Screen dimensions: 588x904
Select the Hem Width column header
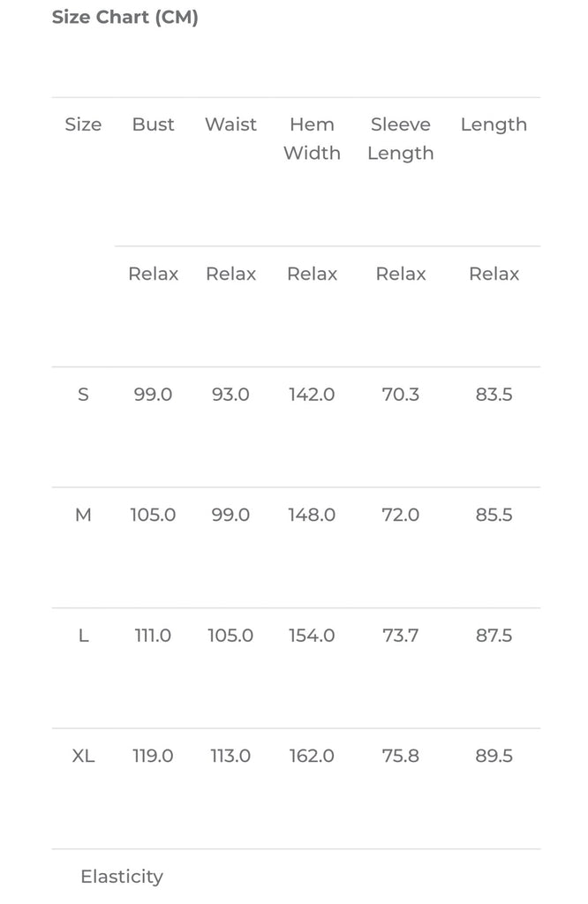click(x=312, y=139)
